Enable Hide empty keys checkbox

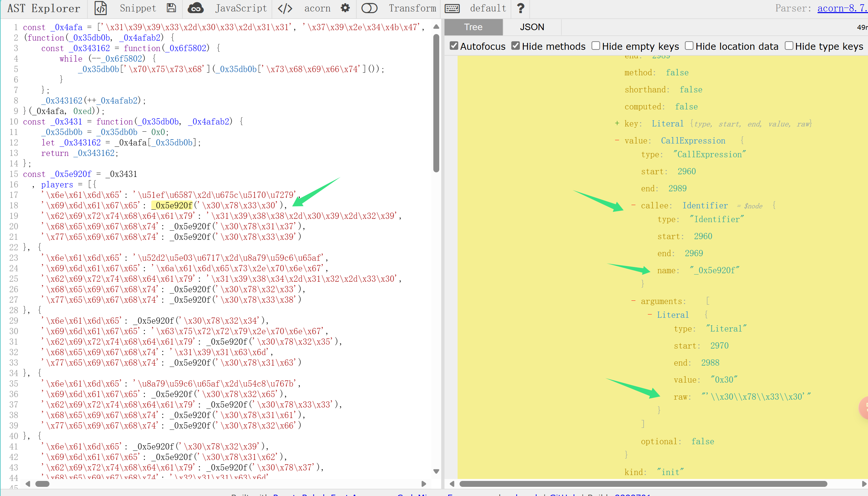(595, 46)
